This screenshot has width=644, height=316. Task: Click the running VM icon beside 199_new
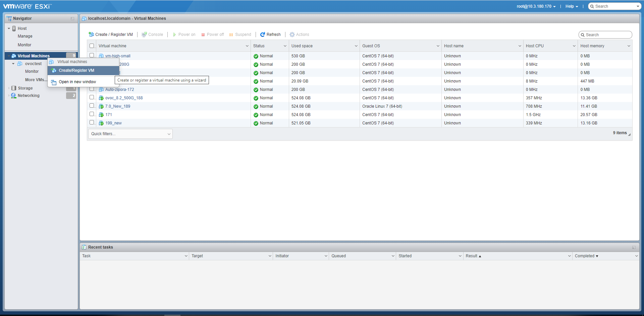coord(101,123)
